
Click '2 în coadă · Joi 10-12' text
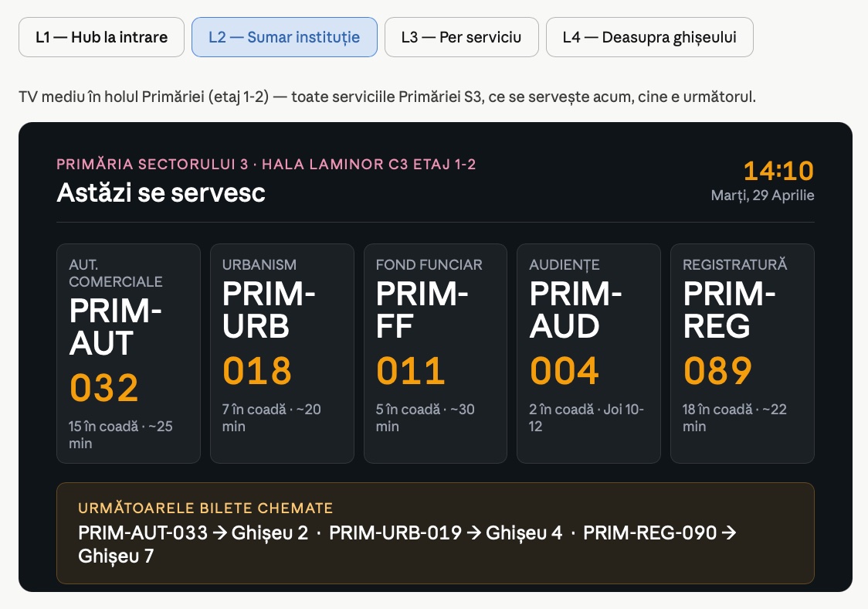coord(586,418)
